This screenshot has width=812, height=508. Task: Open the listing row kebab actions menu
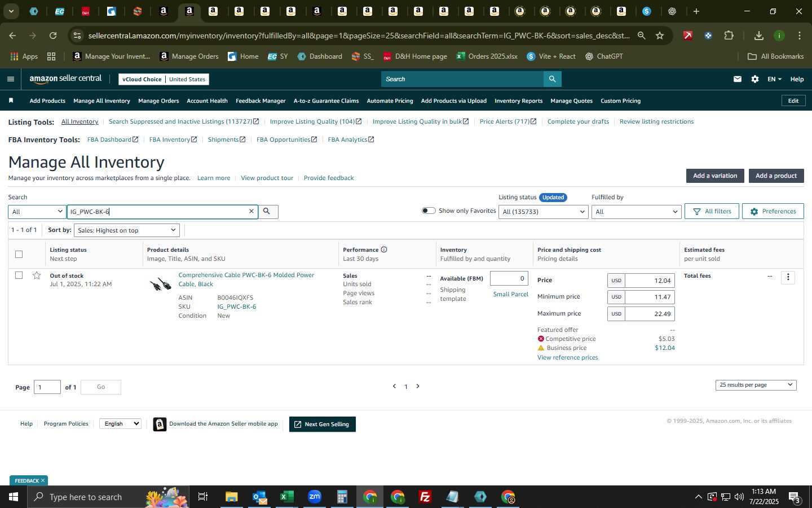pos(788,277)
